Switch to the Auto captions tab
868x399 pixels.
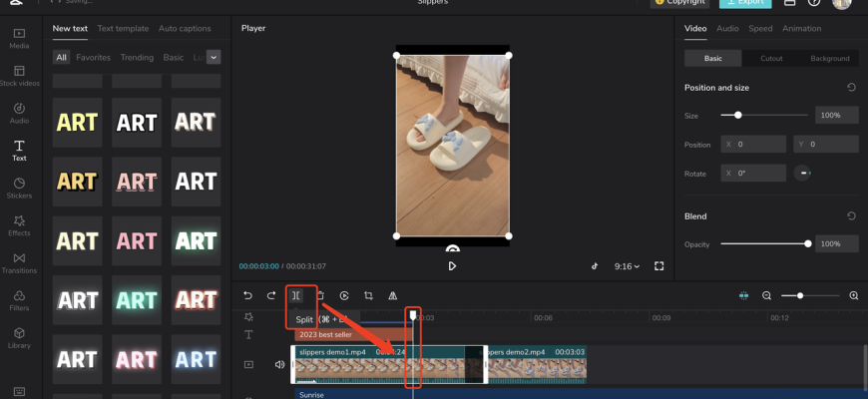tap(185, 28)
